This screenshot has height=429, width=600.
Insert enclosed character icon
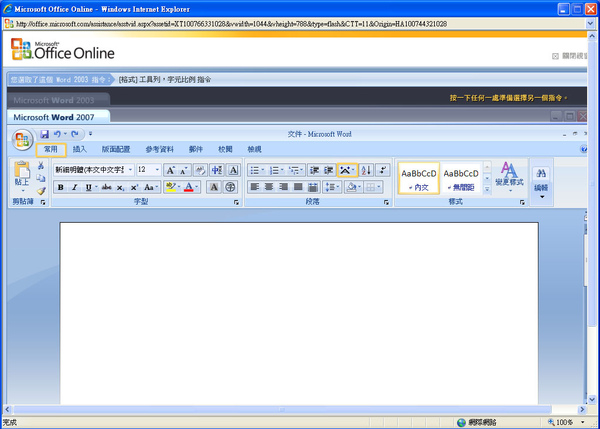click(230, 187)
